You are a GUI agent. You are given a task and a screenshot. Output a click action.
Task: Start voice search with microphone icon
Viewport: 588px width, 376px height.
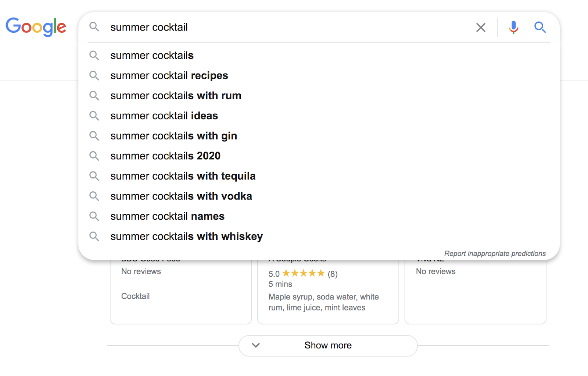point(513,28)
